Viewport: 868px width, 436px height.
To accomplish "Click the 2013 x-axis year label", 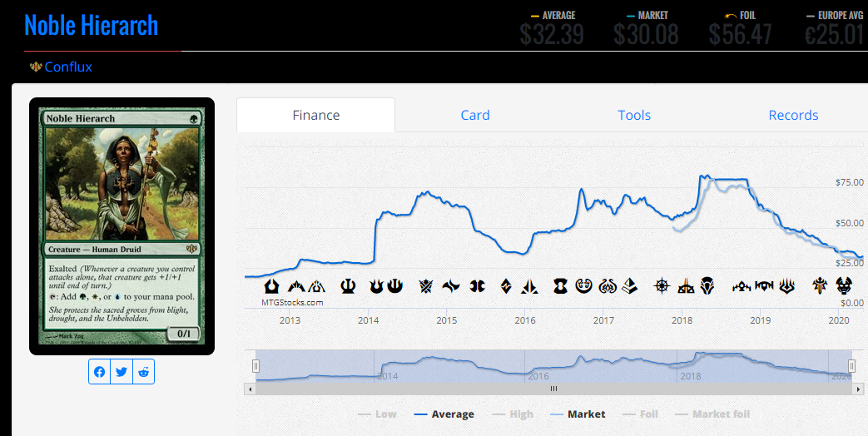I will [x=290, y=320].
